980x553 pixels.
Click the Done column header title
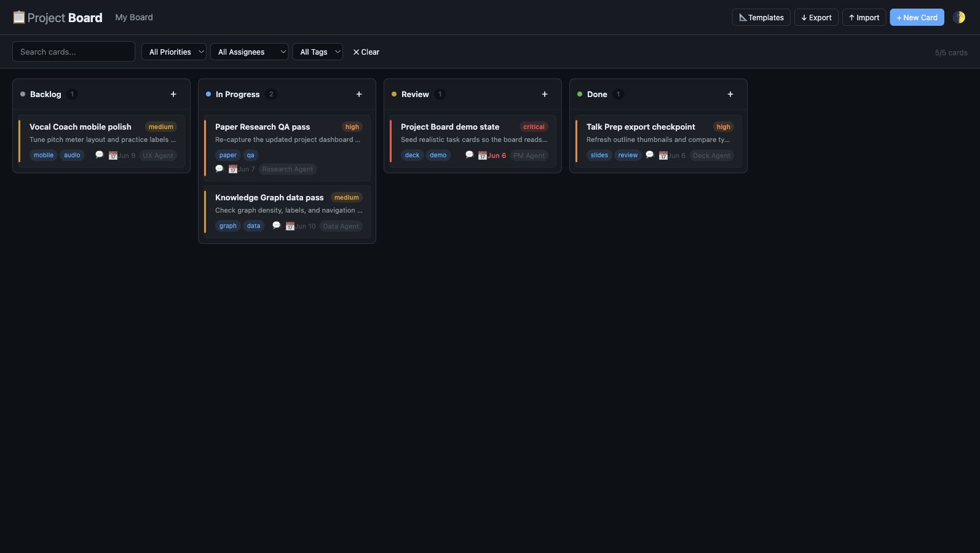pyautogui.click(x=597, y=94)
